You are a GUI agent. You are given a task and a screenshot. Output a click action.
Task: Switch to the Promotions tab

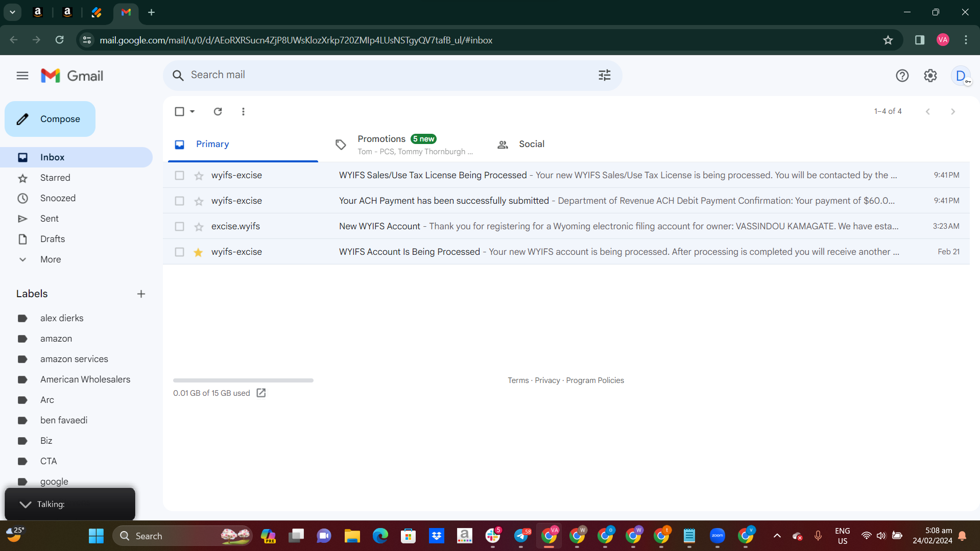tap(403, 145)
